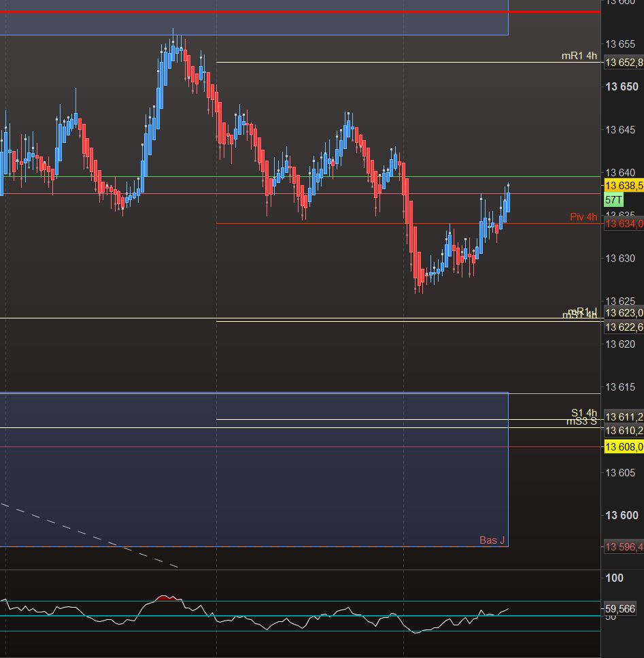Click the yellow 13 608,0 price tag
The image size is (644, 658).
(624, 447)
